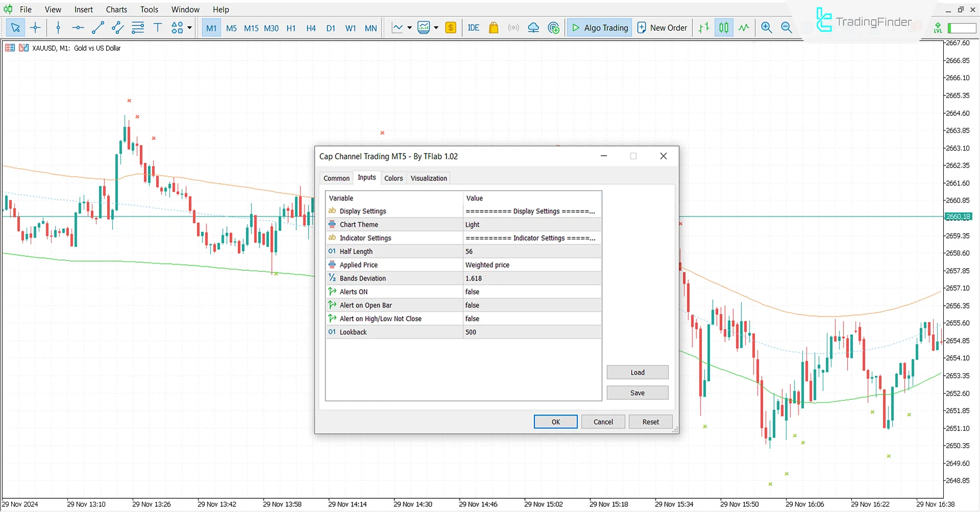The width and height of the screenshot is (980, 512).
Task: Open the IDE editor
Action: coord(473,28)
